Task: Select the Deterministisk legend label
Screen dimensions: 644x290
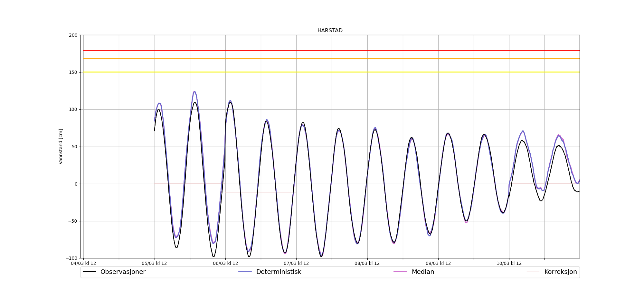Action: click(279, 272)
